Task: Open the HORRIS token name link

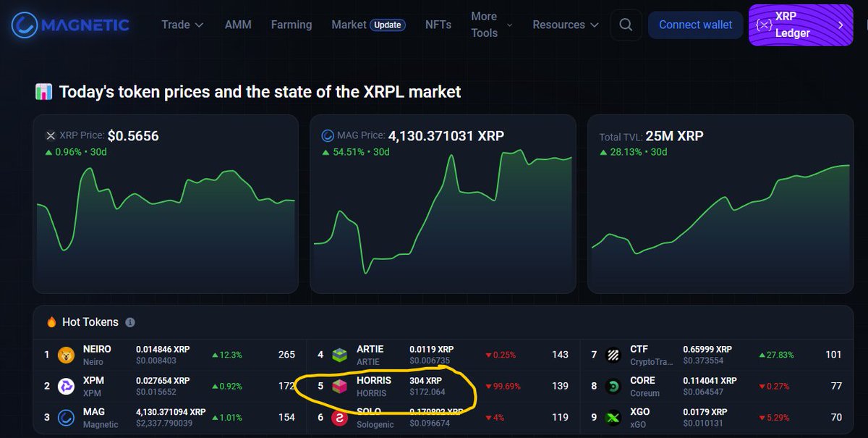Action: [374, 380]
